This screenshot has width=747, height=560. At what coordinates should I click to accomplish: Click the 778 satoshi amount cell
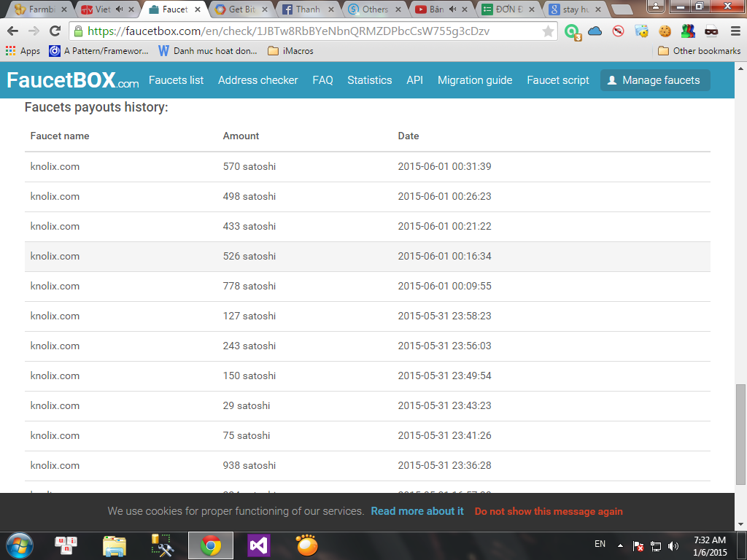[x=249, y=286]
